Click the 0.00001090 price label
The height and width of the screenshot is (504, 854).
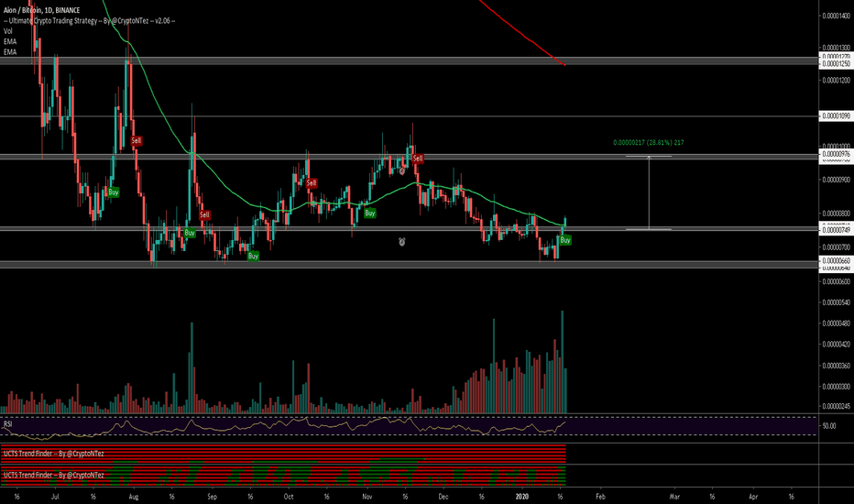pos(836,116)
